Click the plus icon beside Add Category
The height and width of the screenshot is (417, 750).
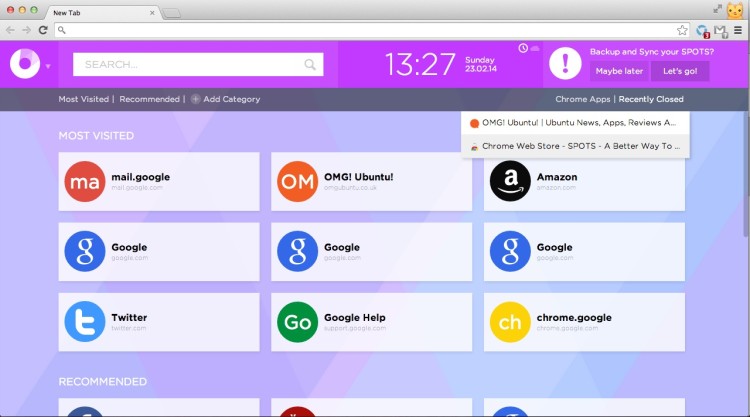tap(195, 99)
